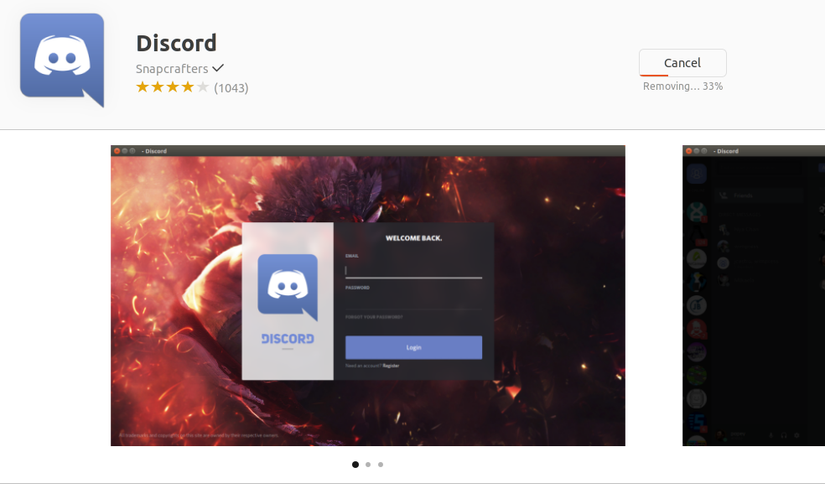Viewport: 825px width, 484px height.
Task: Select the first carousel dot indicator
Action: 355,465
